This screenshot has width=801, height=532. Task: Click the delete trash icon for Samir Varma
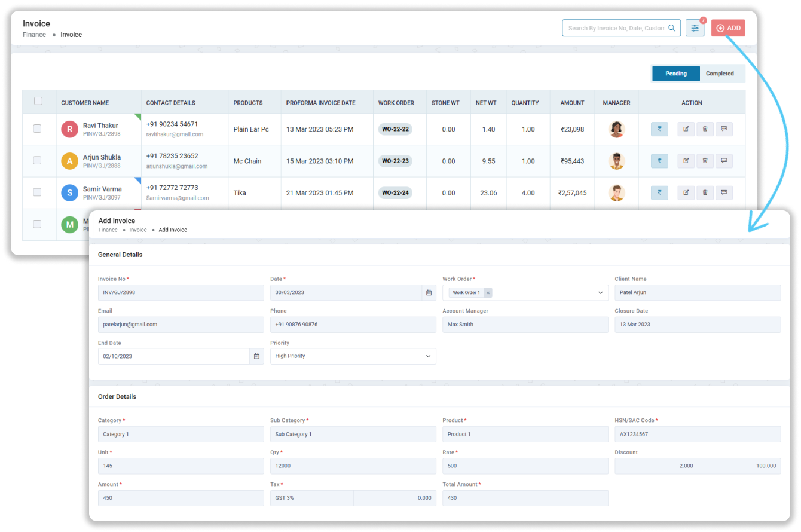[705, 192]
